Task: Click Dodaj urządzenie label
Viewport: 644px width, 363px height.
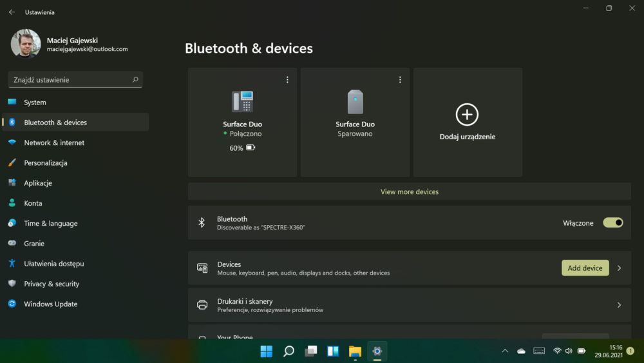Action: click(468, 137)
